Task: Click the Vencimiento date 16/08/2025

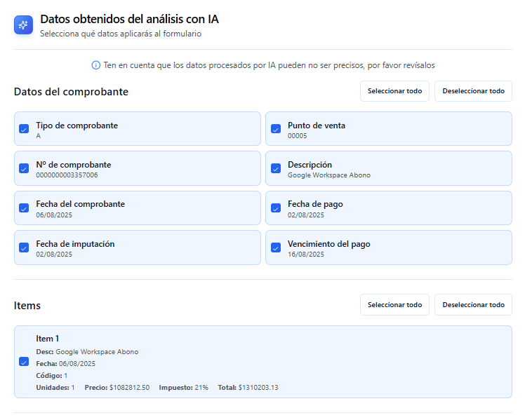Action: (305, 255)
